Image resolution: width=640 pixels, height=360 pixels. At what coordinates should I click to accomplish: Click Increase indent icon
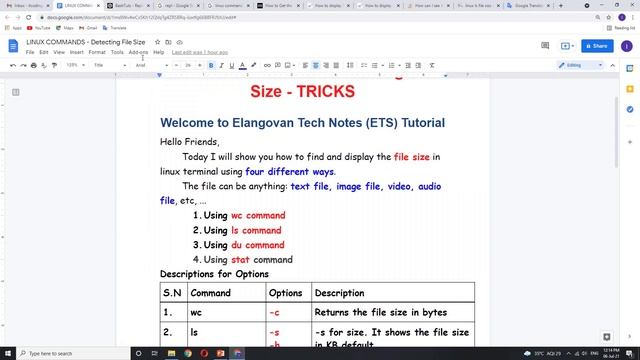tap(418, 65)
